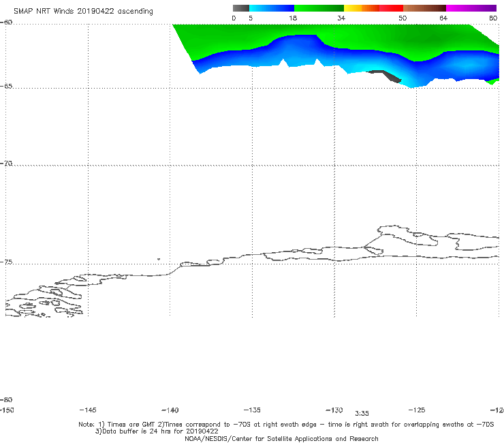Image resolution: width=504 pixels, height=443 pixels.
Task: Click the gray segment of the color bar
Action: tap(241, 8)
